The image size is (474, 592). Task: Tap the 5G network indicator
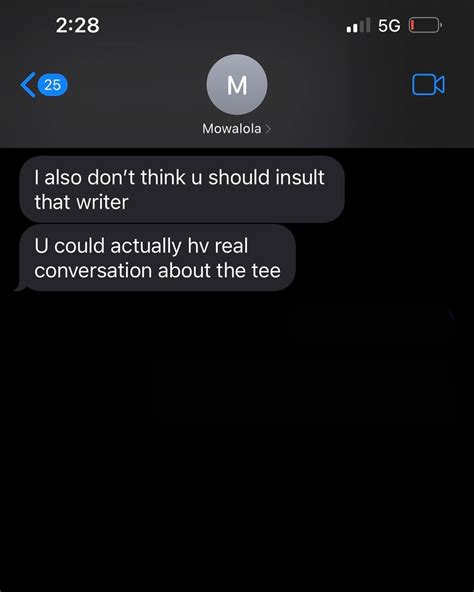389,26
